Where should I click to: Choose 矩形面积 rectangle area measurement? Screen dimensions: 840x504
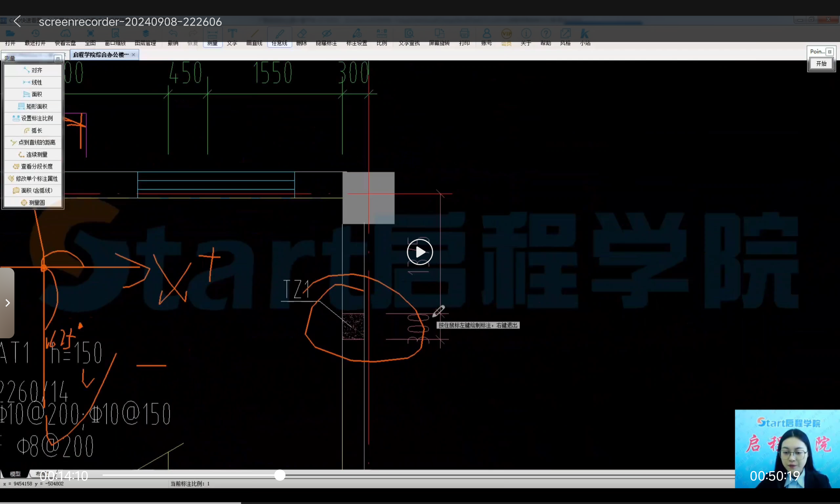point(33,106)
